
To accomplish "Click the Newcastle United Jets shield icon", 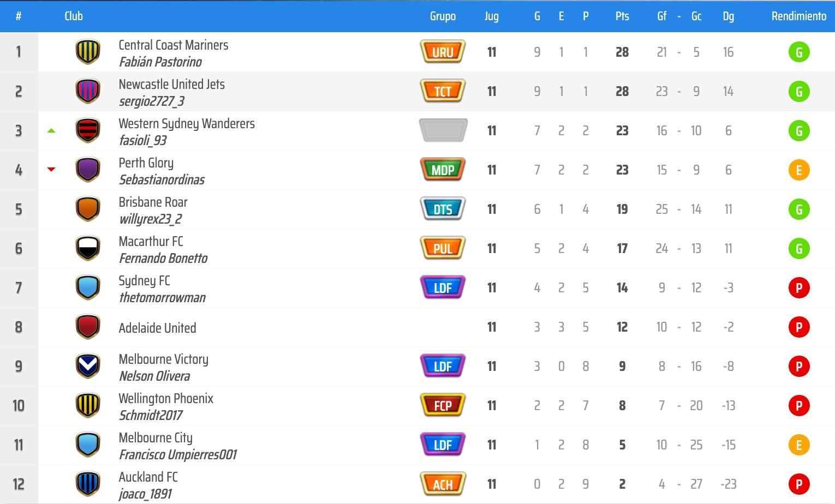I will 88,91.
